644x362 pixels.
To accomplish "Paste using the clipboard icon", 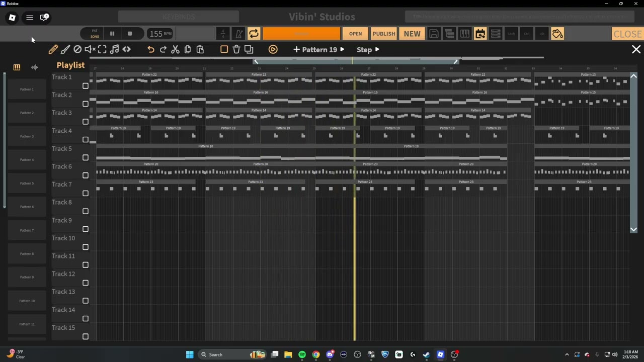I will coord(200,49).
